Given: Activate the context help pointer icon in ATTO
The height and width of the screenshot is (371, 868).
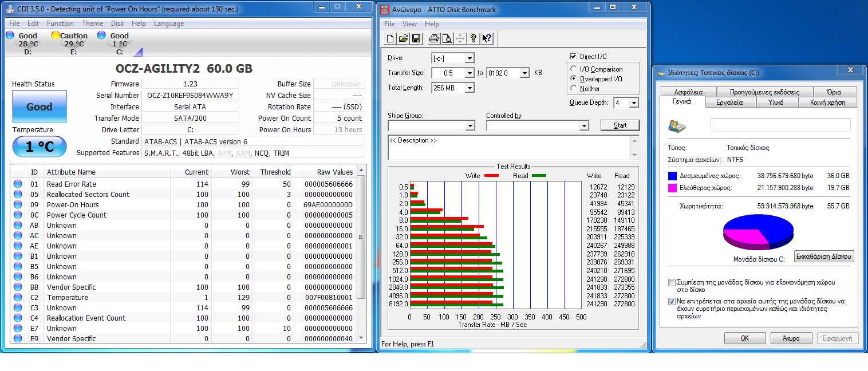Looking at the screenshot, I should [487, 38].
